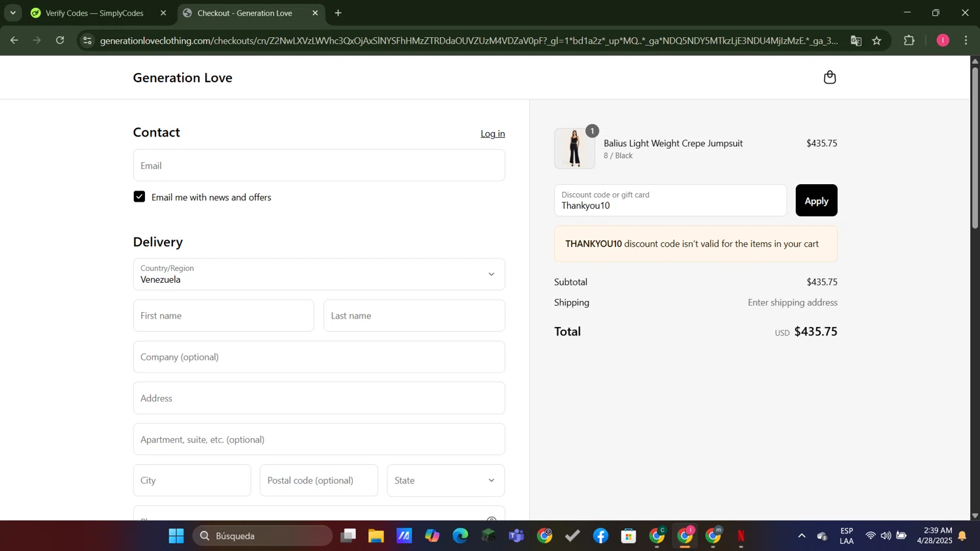Screen dimensions: 980x551
Task: Bookmark this page with star icon
Action: tap(877, 40)
